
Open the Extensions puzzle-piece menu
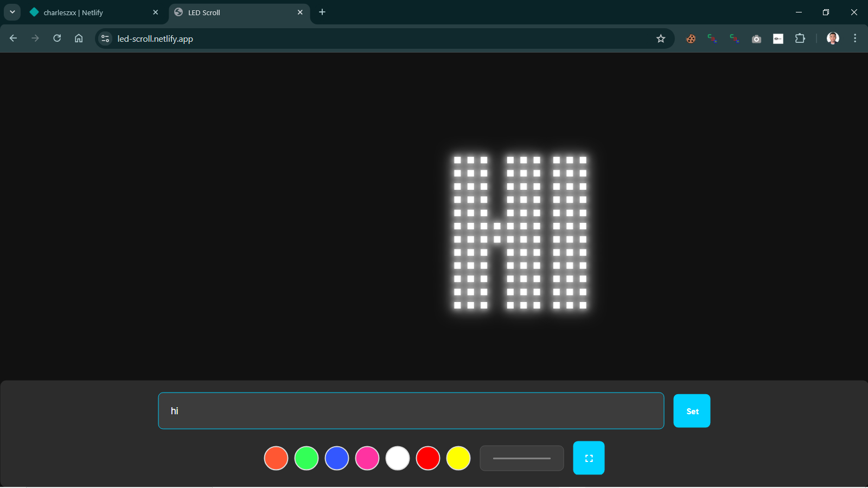800,38
